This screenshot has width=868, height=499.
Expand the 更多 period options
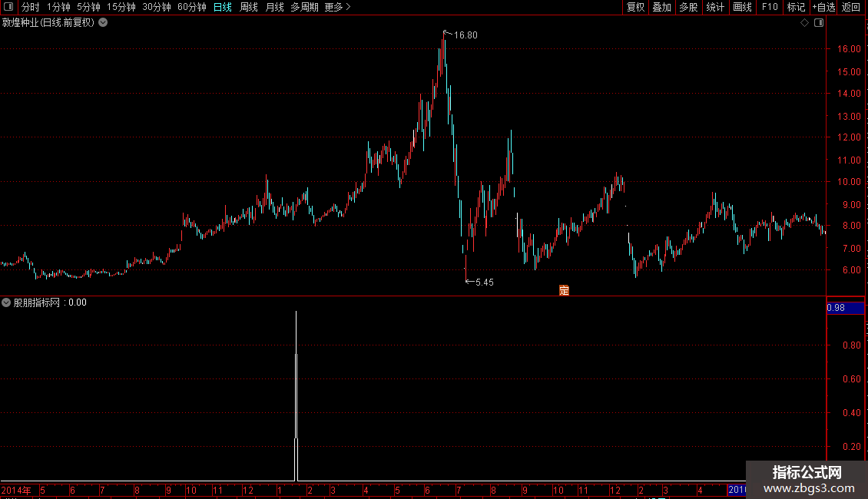click(x=337, y=7)
